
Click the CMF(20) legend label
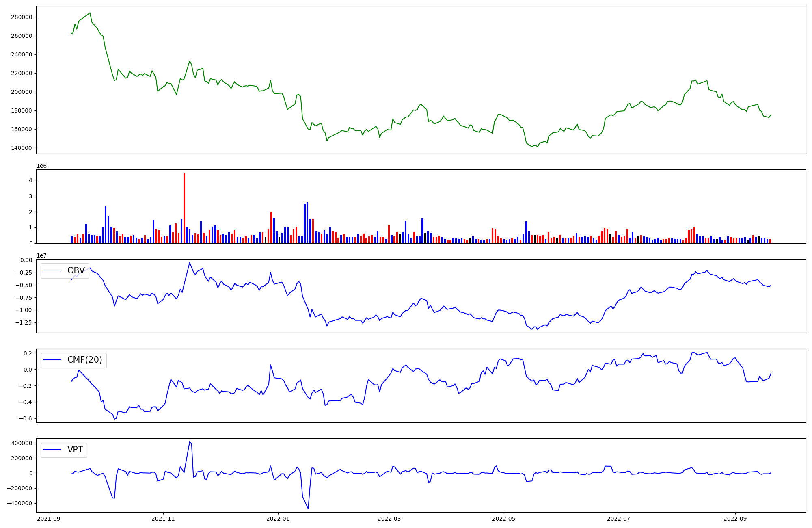(x=84, y=360)
